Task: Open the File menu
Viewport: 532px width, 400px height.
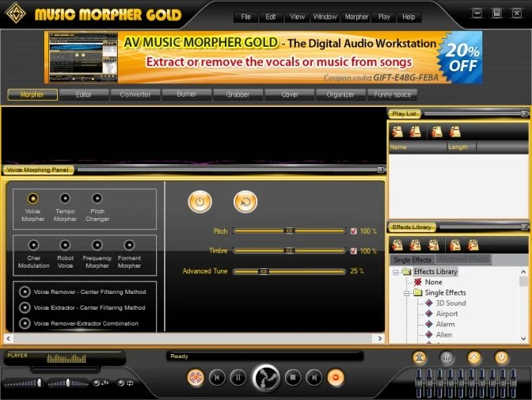Action: (245, 17)
